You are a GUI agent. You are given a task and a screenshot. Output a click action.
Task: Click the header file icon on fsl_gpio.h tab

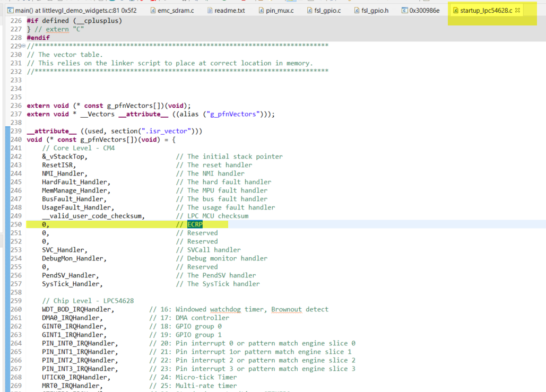[x=356, y=10]
